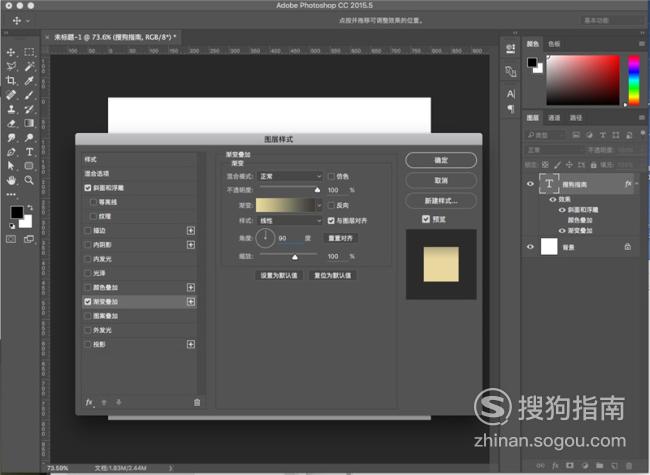This screenshot has width=650, height=475.
Task: Click the plus button next to 描边 (Stroke)
Action: point(191,230)
